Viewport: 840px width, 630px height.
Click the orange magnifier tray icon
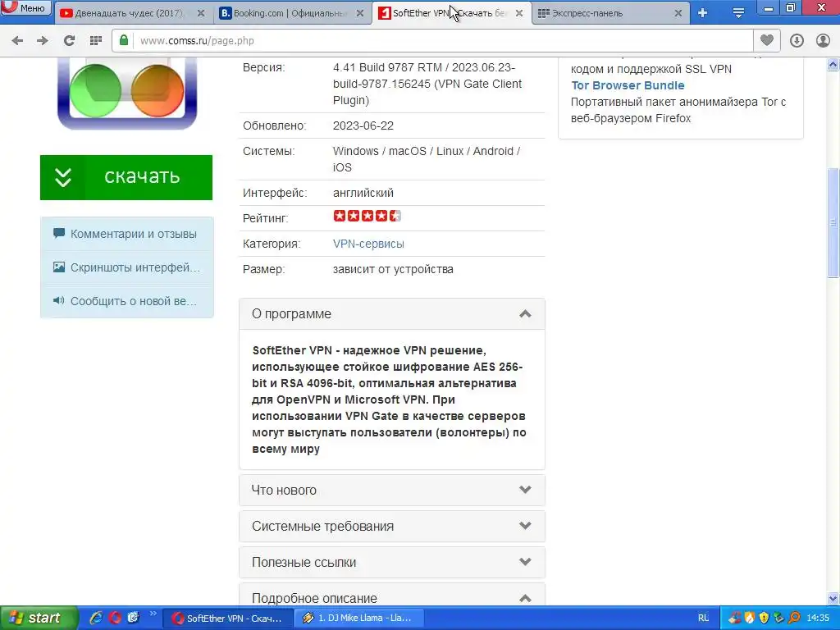[x=794, y=618]
